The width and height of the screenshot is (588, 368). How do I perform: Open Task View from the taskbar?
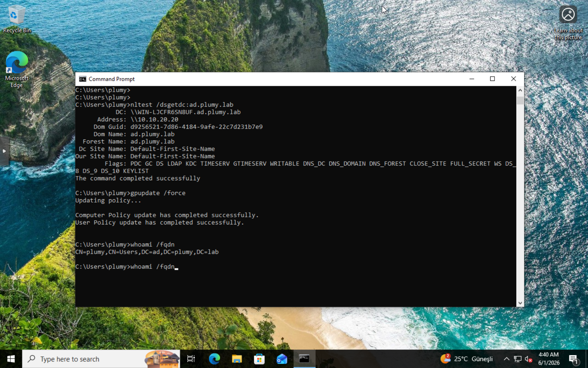click(191, 359)
